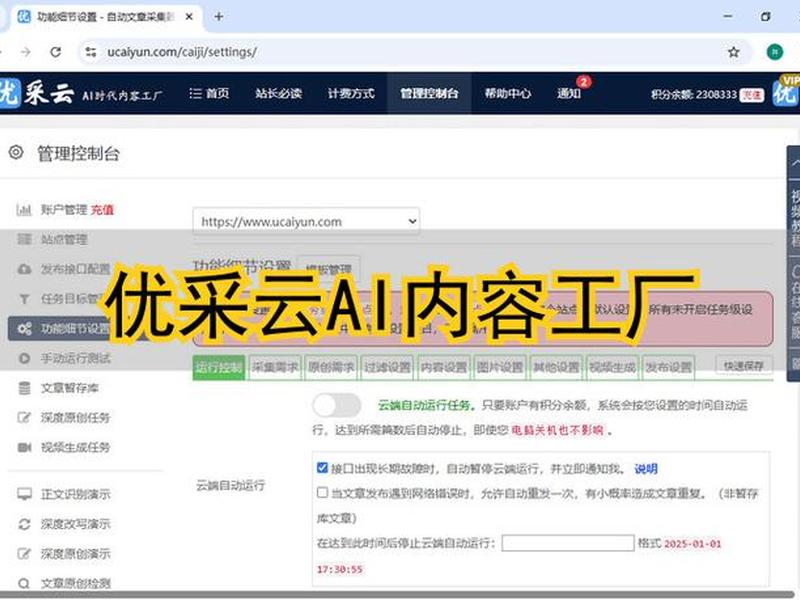Image resolution: width=800 pixels, height=600 pixels.
Task: Open the site dropdown showing https://www.ucaiyun.com
Action: pos(306,221)
